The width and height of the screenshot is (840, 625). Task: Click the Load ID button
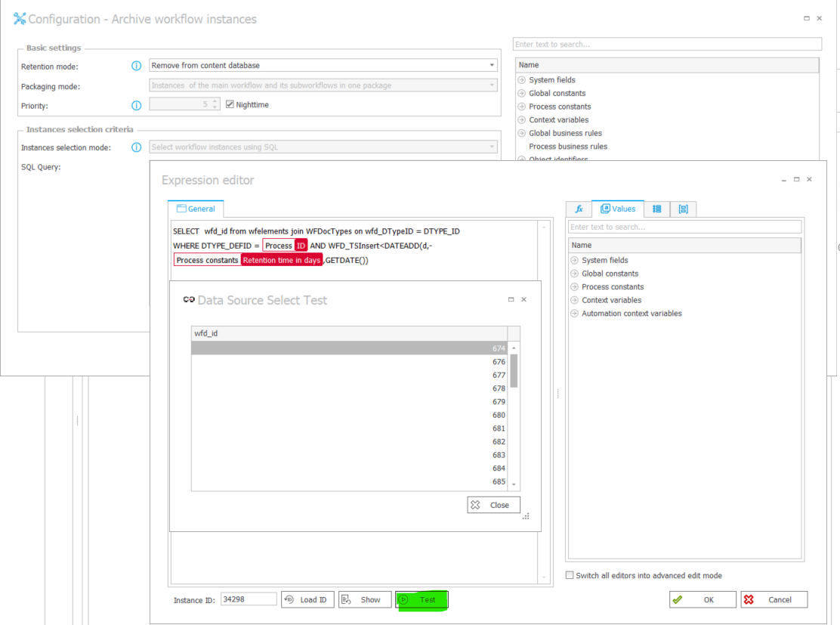(307, 599)
